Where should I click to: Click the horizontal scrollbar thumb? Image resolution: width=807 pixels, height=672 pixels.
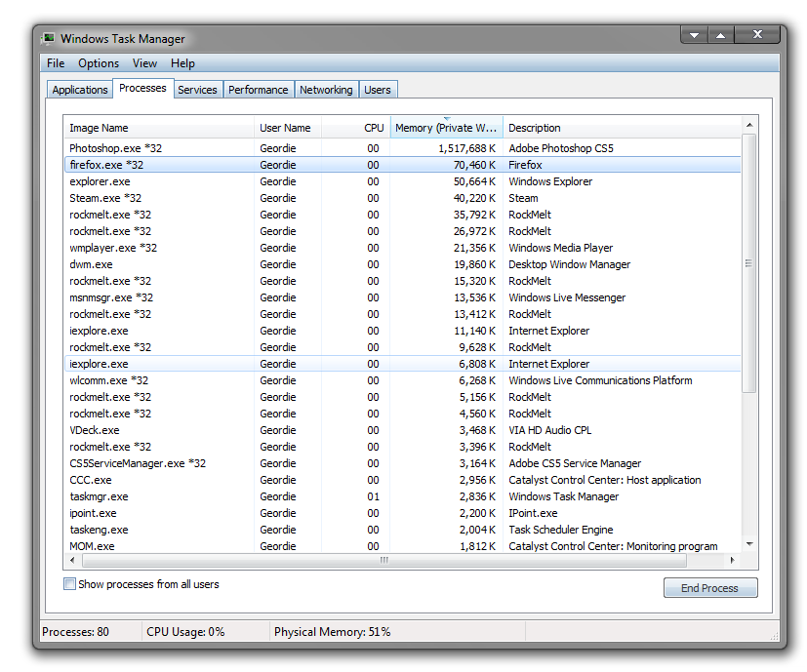pos(383,561)
